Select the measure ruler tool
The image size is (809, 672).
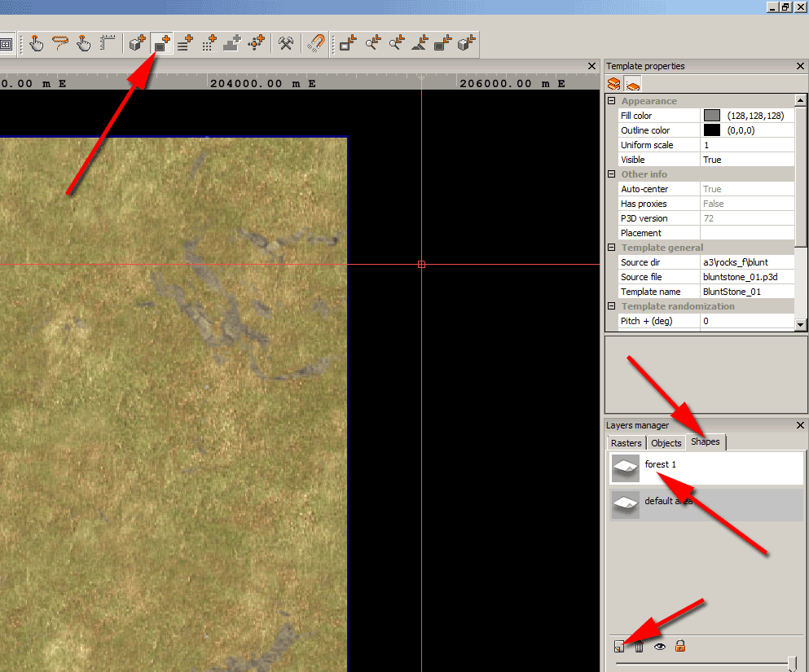[x=107, y=43]
